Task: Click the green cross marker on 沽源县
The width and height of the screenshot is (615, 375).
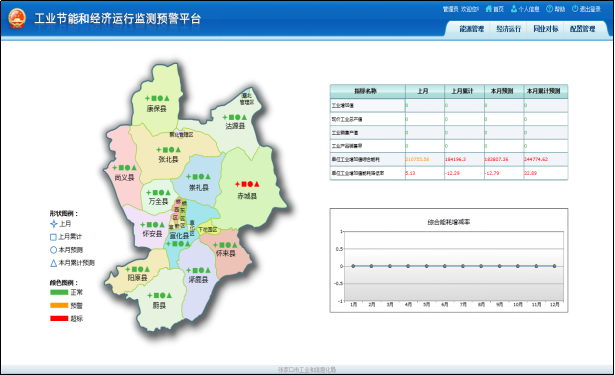Action: (225, 117)
